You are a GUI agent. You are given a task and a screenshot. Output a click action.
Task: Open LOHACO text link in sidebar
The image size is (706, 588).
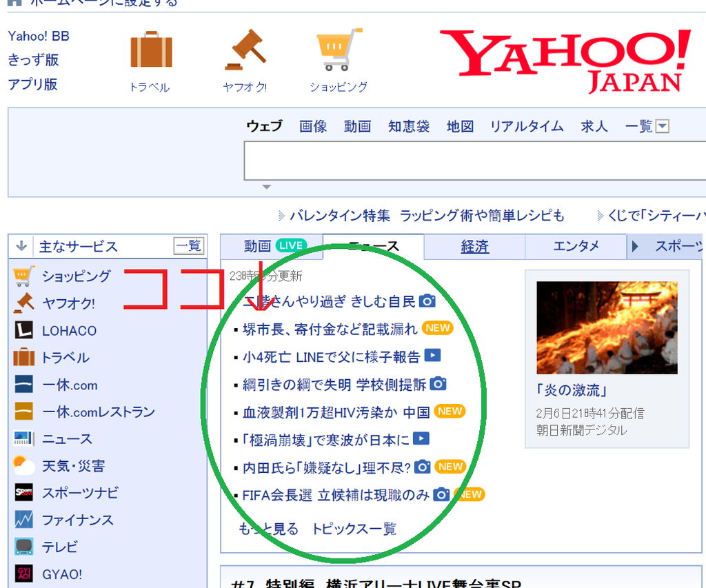click(70, 331)
